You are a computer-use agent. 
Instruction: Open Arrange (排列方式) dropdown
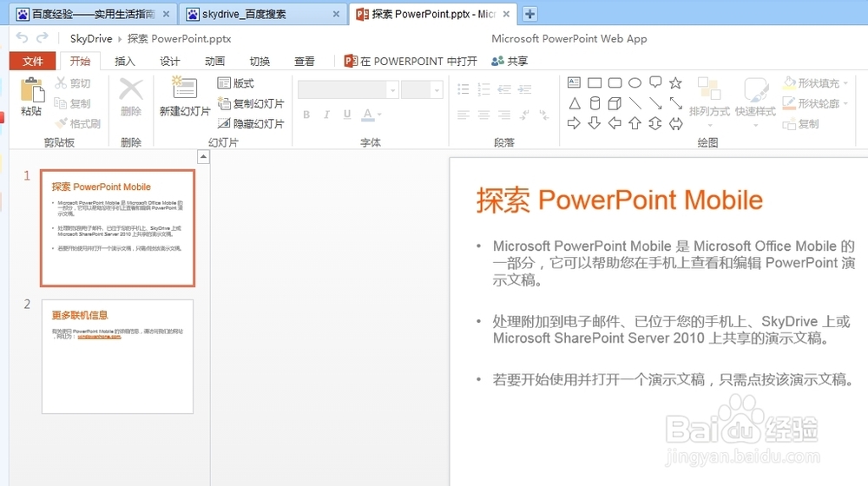click(x=709, y=102)
